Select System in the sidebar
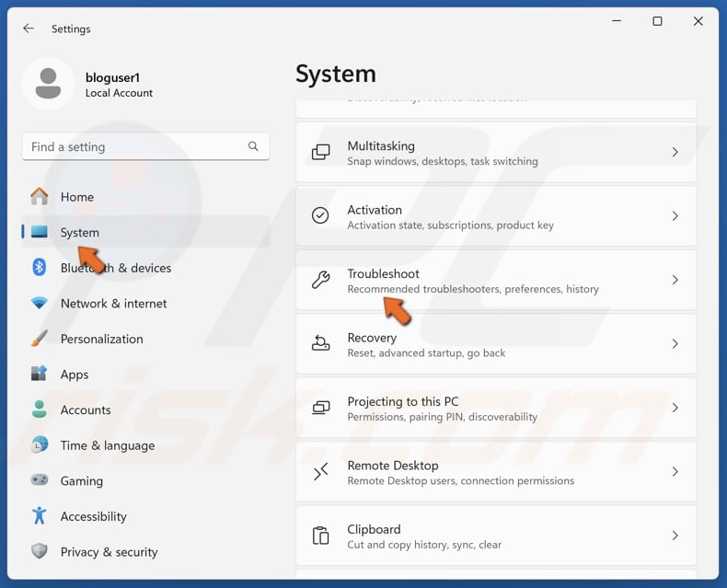Screen dimensions: 727x588 point(146,232)
